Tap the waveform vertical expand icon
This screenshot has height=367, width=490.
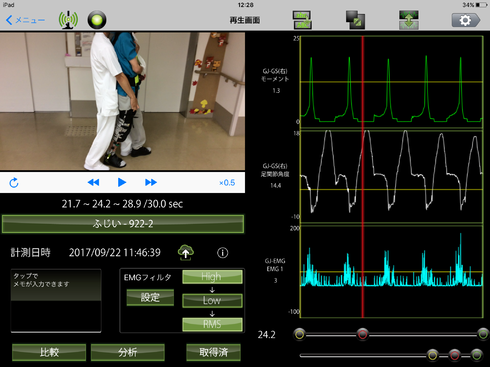(409, 20)
